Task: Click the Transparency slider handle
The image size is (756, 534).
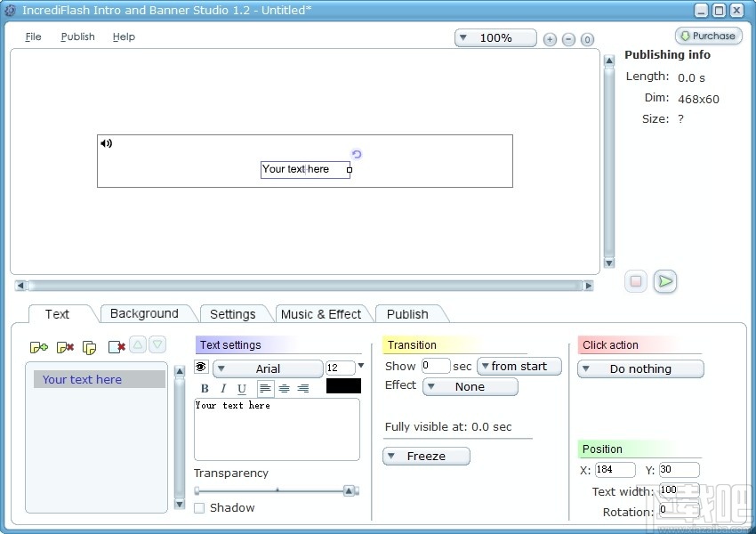Action: tap(349, 491)
